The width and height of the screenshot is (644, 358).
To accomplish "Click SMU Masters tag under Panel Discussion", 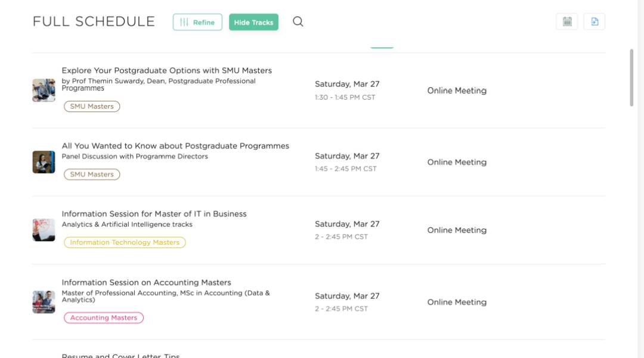I will tap(92, 174).
